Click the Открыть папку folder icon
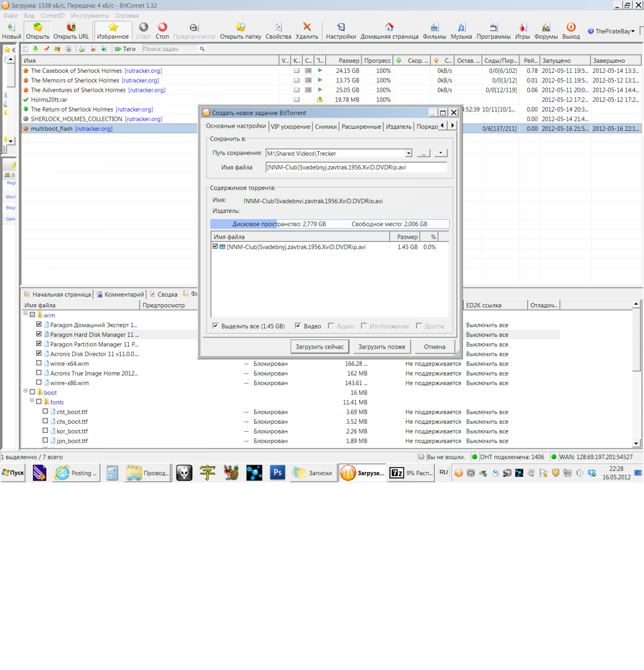 [240, 27]
